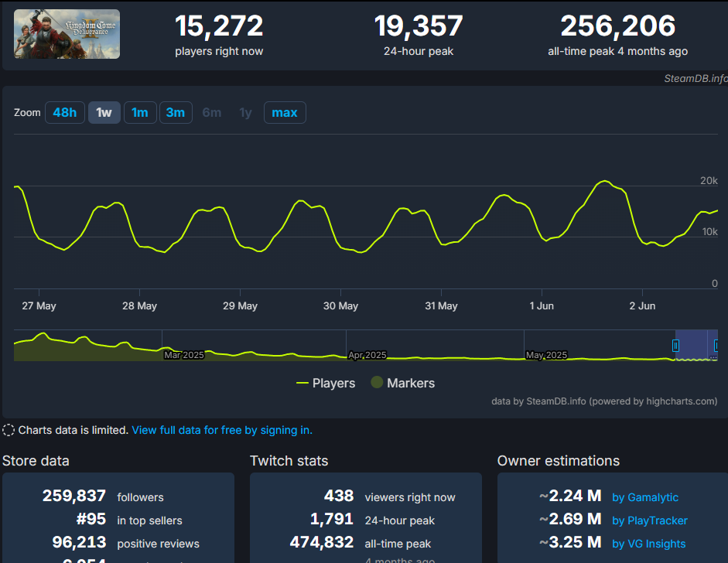Screen dimensions: 728x563
Task: Click the 15,272 players right now figure
Action: (219, 26)
